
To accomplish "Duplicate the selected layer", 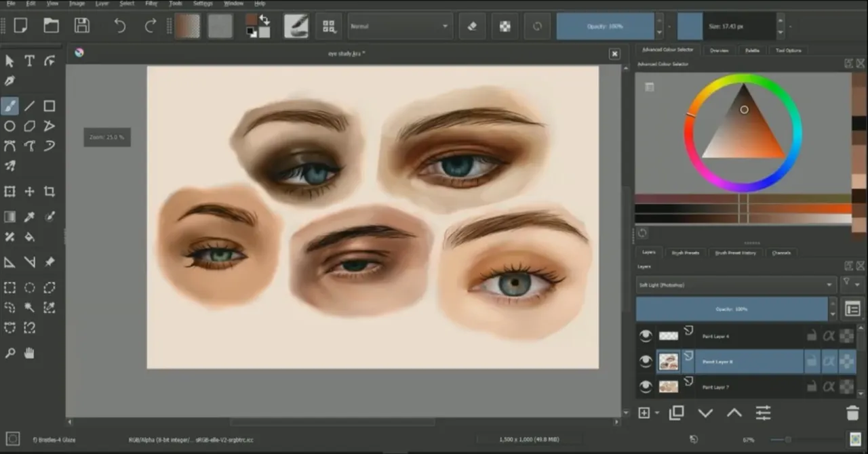I will point(676,413).
